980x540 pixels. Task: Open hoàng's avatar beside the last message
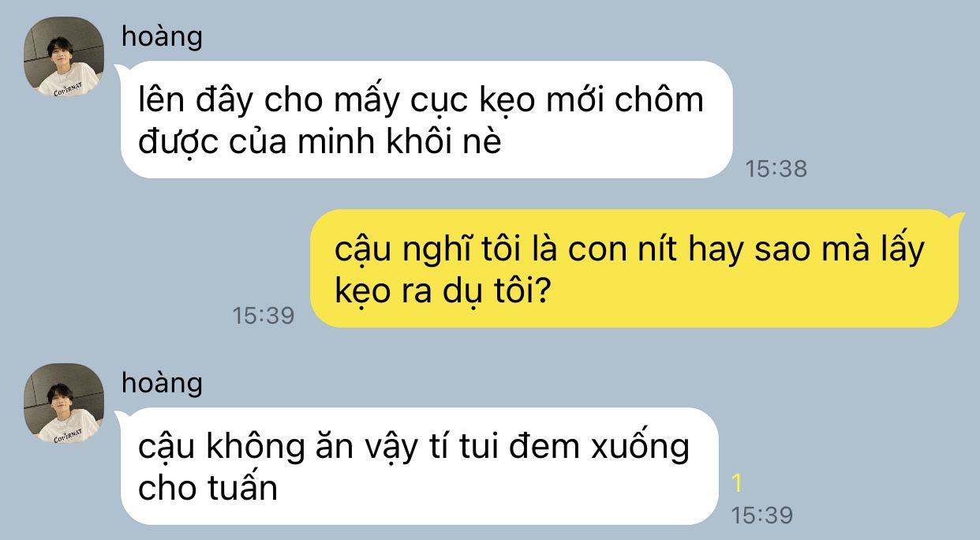tap(64, 403)
